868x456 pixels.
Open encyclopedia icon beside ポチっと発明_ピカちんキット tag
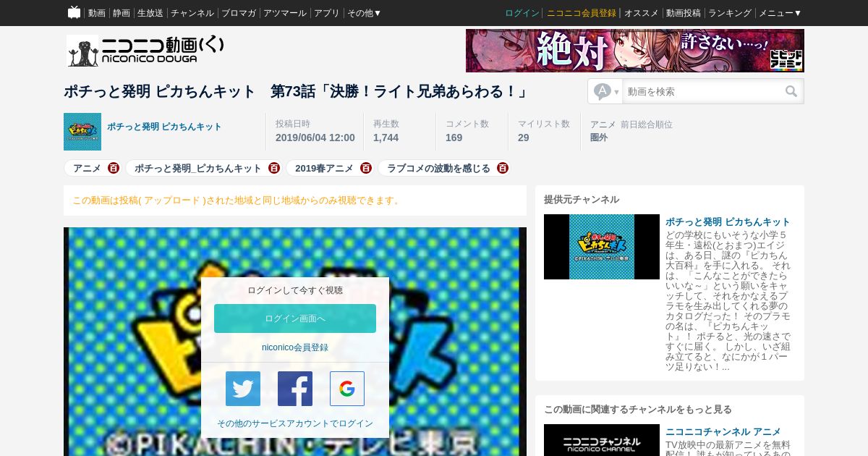274,168
